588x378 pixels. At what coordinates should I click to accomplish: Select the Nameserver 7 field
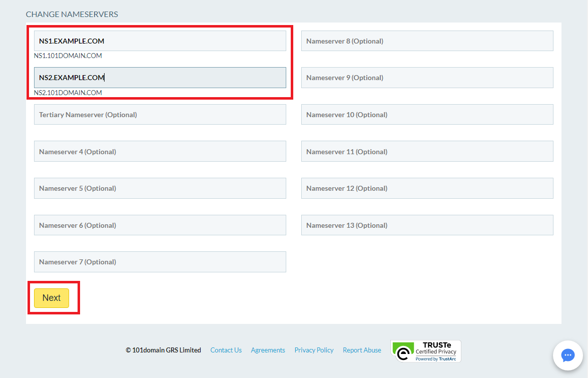click(160, 261)
